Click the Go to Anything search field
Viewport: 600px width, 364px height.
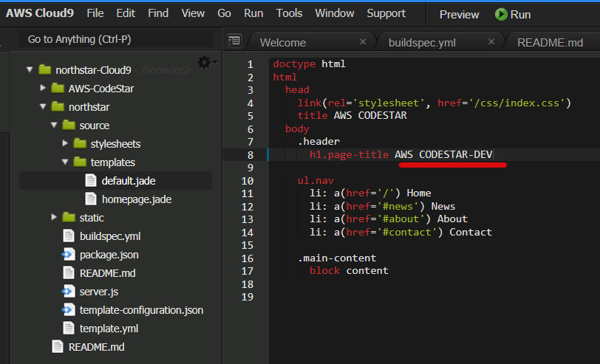point(116,39)
